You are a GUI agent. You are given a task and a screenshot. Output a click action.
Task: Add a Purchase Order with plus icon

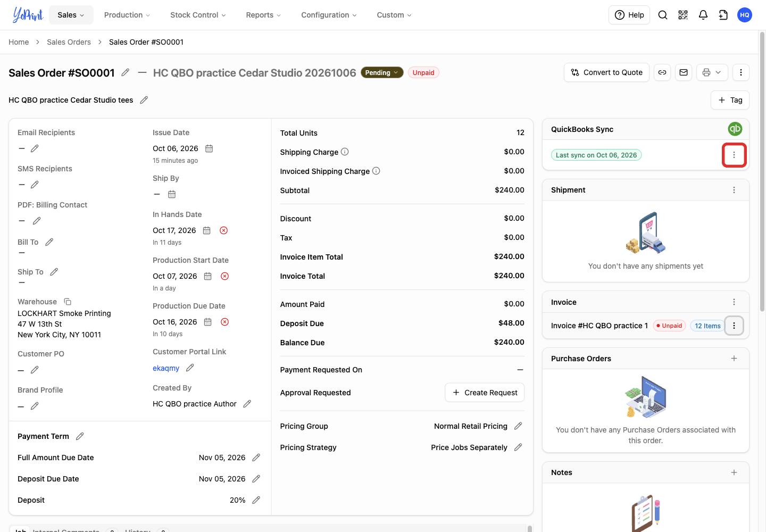[x=734, y=359]
